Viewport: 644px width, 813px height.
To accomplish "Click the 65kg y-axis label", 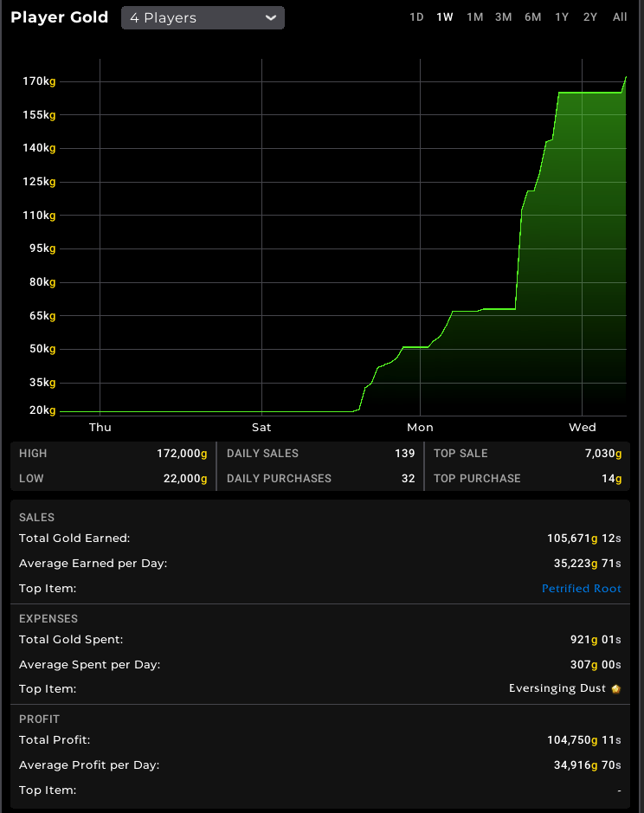I will (x=42, y=316).
